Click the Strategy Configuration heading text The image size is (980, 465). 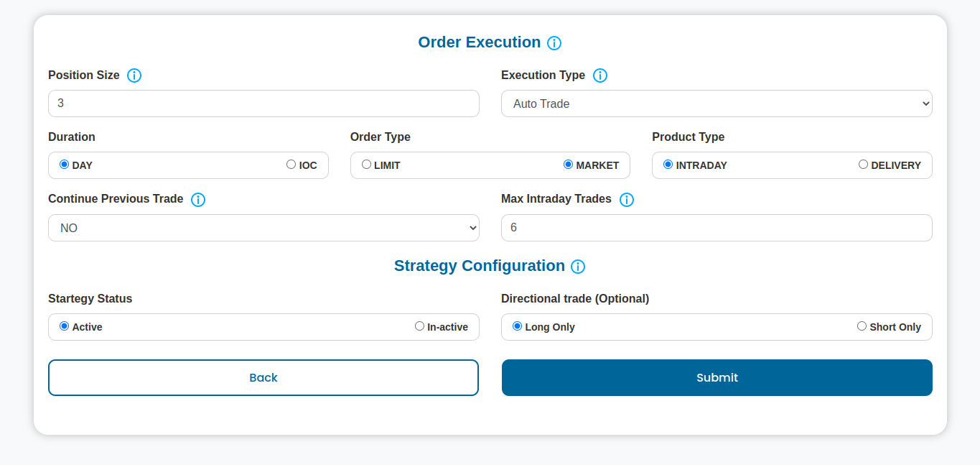[480, 266]
